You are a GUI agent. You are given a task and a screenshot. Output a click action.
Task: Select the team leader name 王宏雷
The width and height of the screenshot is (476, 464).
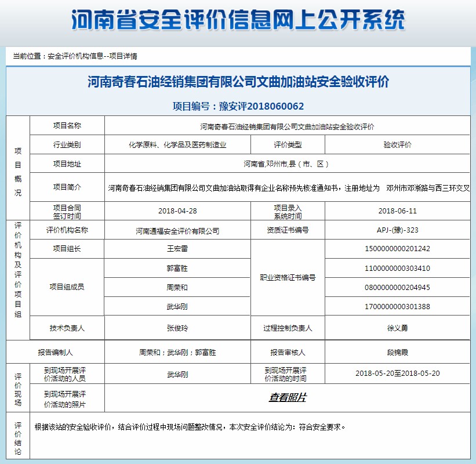click(x=177, y=249)
